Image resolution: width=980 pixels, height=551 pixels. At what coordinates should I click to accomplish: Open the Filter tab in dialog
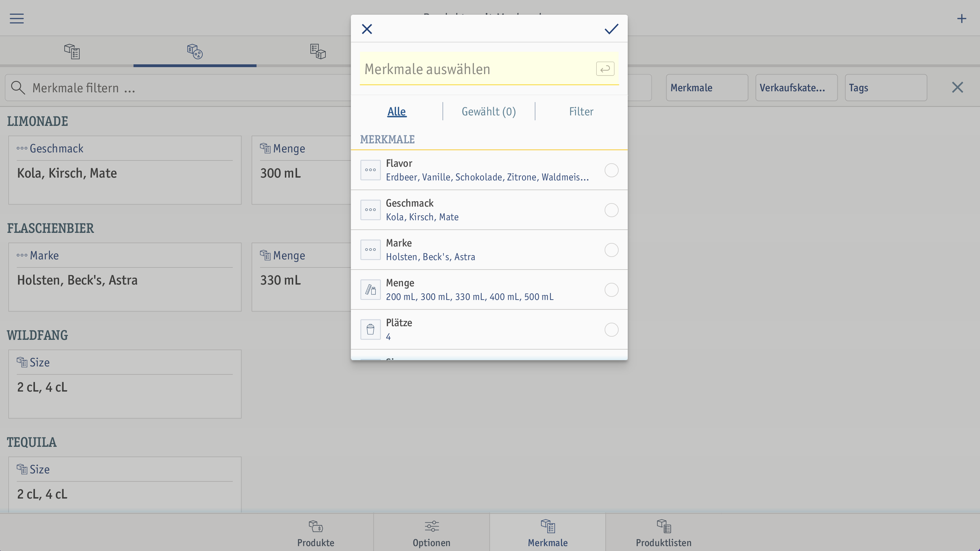[581, 112]
